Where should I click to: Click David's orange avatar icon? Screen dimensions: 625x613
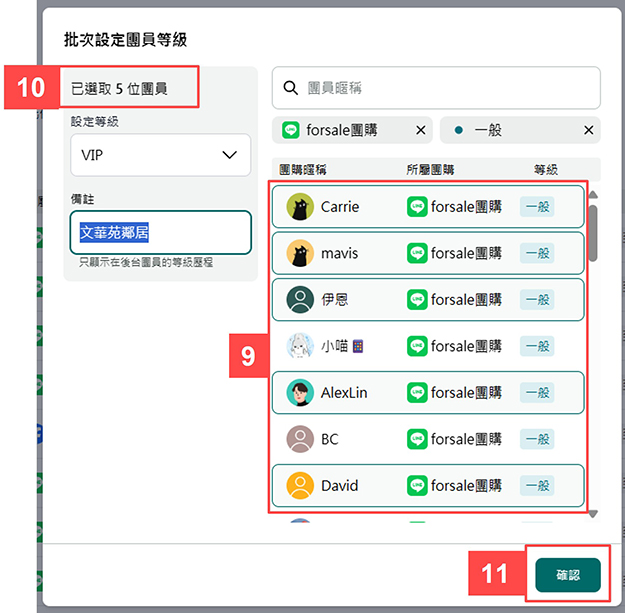coord(299,486)
